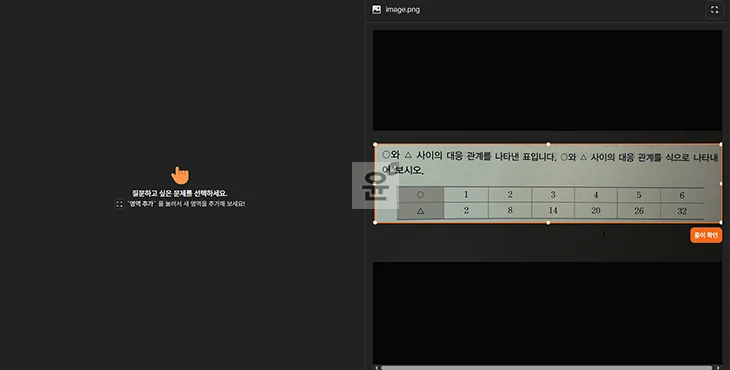Click the cell 14 in the △ row
This screenshot has height=370, width=730.
tap(553, 210)
